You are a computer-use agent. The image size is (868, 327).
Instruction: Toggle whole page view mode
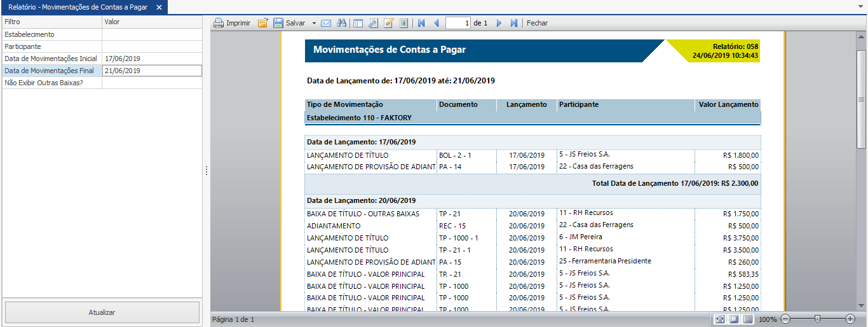[x=734, y=319]
